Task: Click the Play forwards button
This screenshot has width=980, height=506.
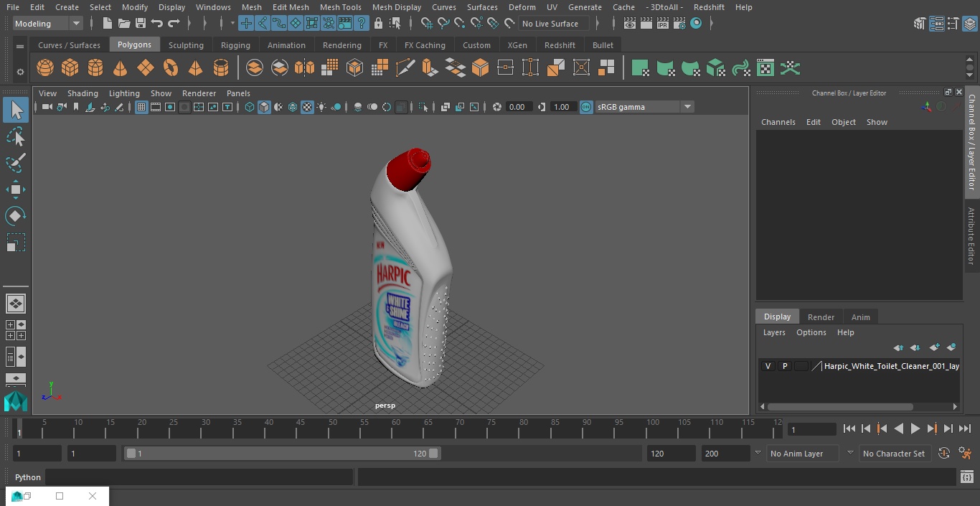Action: click(x=915, y=428)
